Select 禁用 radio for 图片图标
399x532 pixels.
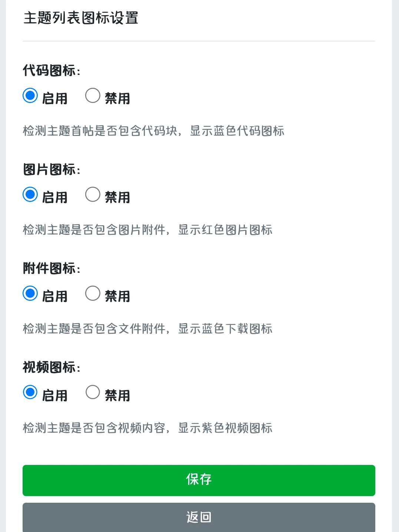click(93, 194)
